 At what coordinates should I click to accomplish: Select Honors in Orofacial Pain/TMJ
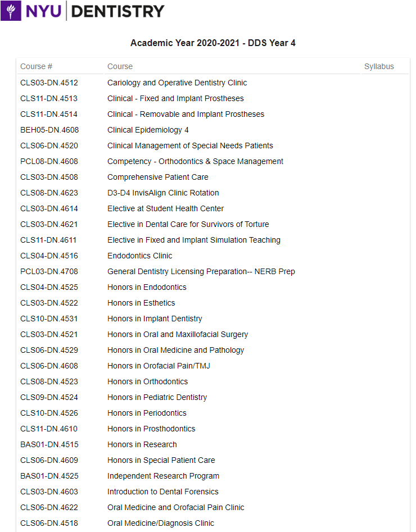(x=159, y=366)
